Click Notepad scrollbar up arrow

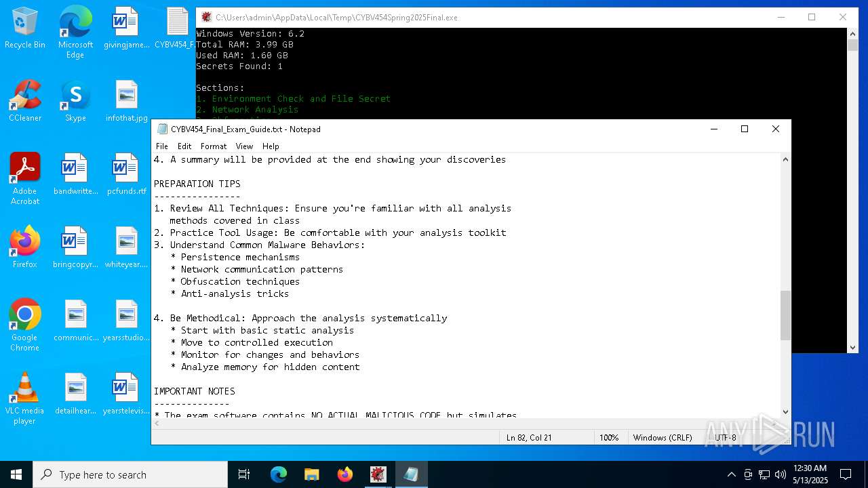[x=785, y=159]
